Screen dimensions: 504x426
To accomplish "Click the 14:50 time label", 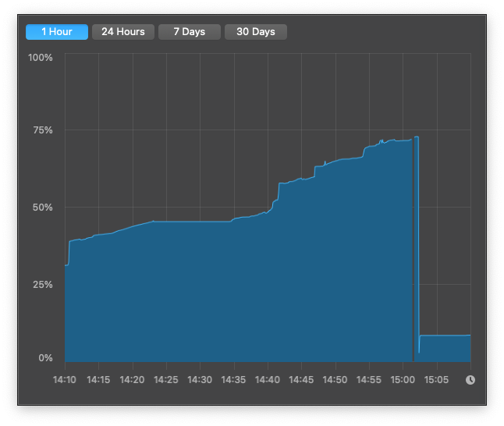I will 335,380.
